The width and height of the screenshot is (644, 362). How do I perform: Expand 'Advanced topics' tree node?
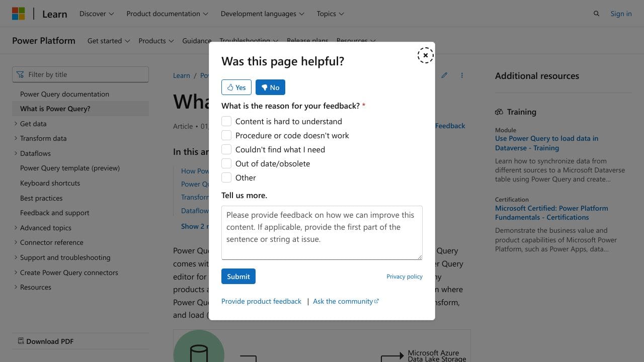(x=46, y=228)
